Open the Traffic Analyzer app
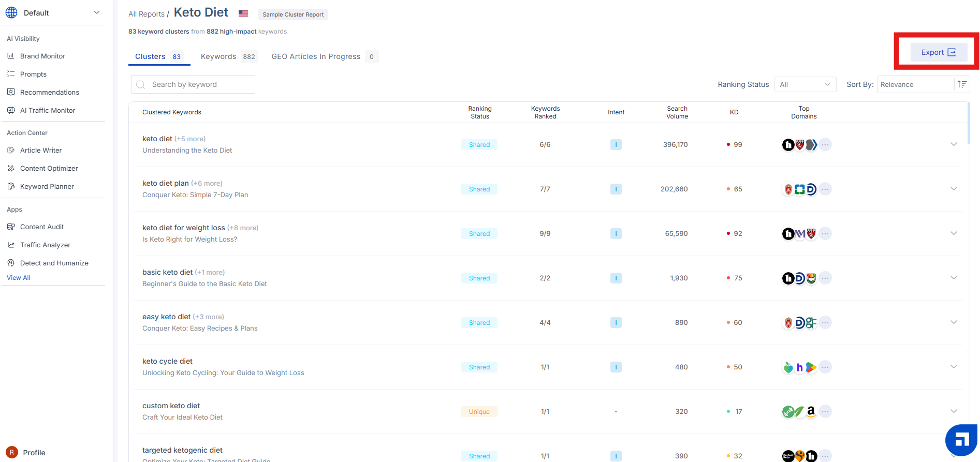Image resolution: width=980 pixels, height=462 pixels. [x=45, y=245]
